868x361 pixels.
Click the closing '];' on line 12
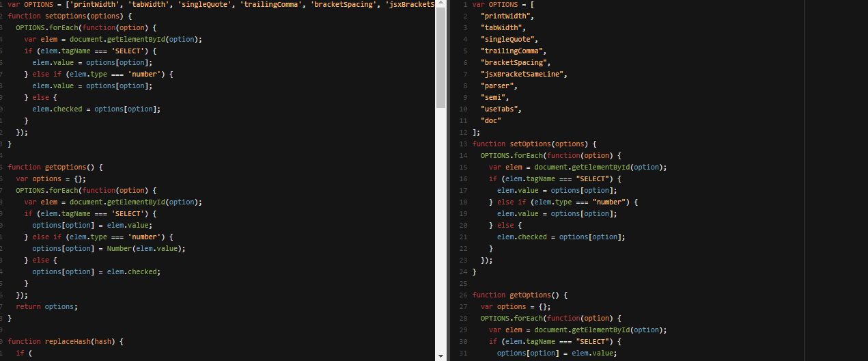pyautogui.click(x=477, y=132)
